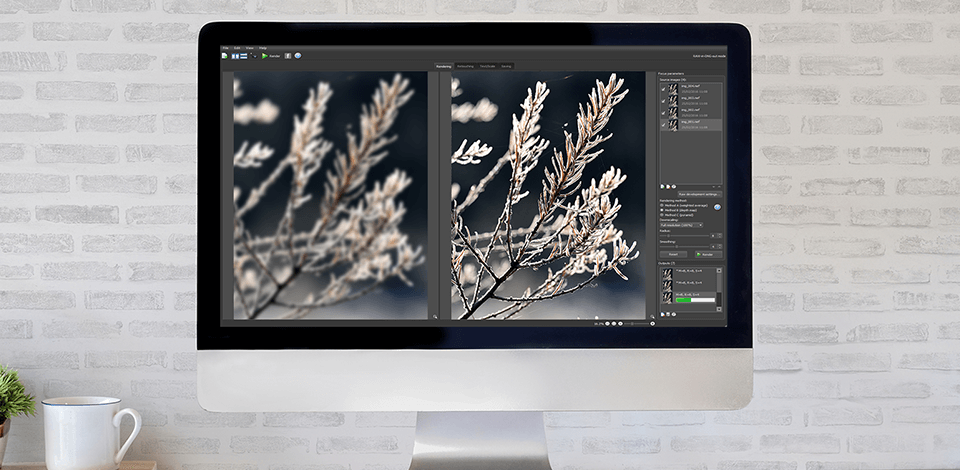Switch to the Saving tab
Image resolution: width=960 pixels, height=470 pixels.
506,66
